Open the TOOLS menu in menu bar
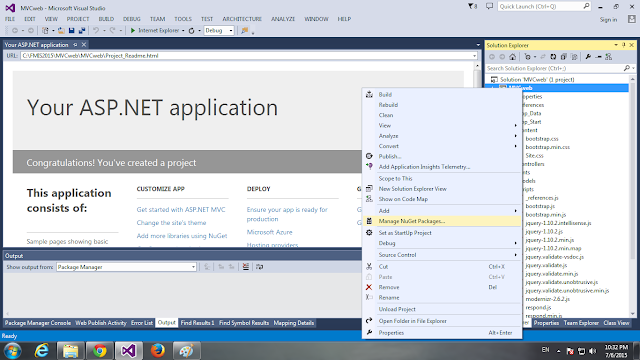 [x=183, y=19]
